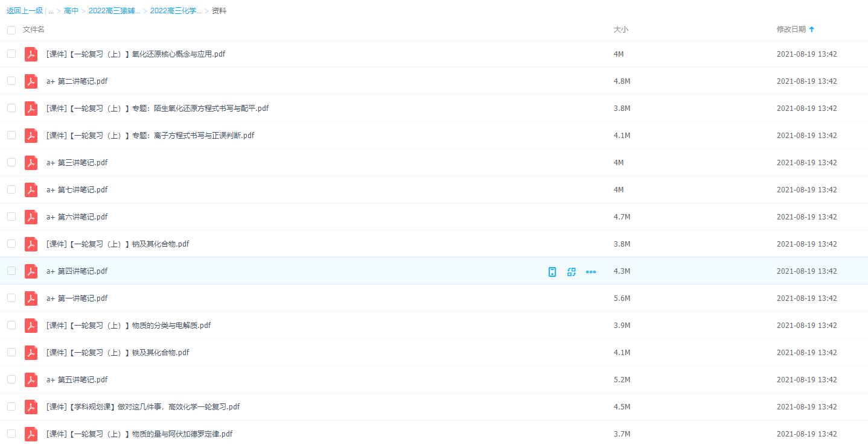This screenshot has height=445, width=868.
Task: Open more options (three dots) for 第四讲笔记
Action: [x=591, y=272]
